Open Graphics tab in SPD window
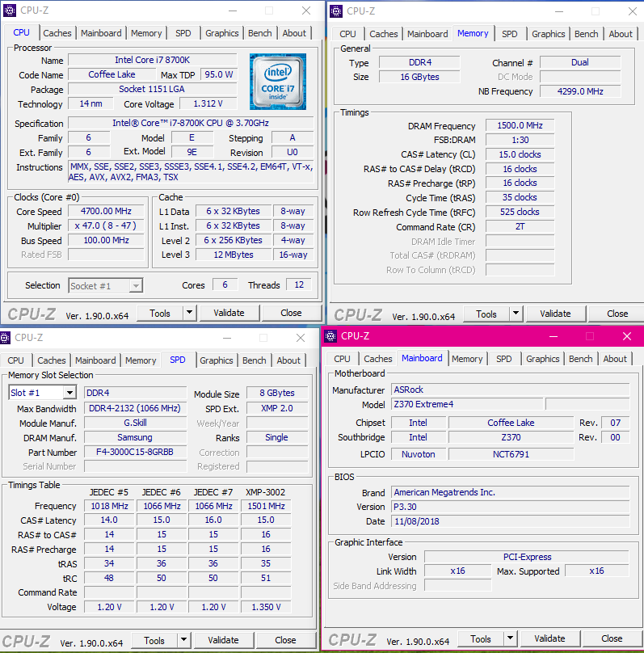Viewport: 644px width, 653px height. tap(217, 360)
